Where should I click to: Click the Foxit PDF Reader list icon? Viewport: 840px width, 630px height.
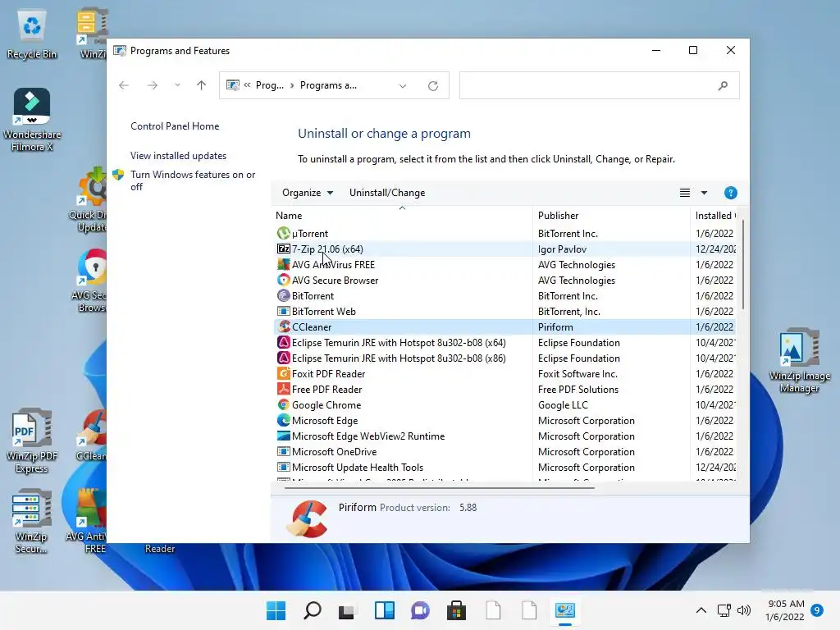tap(283, 374)
